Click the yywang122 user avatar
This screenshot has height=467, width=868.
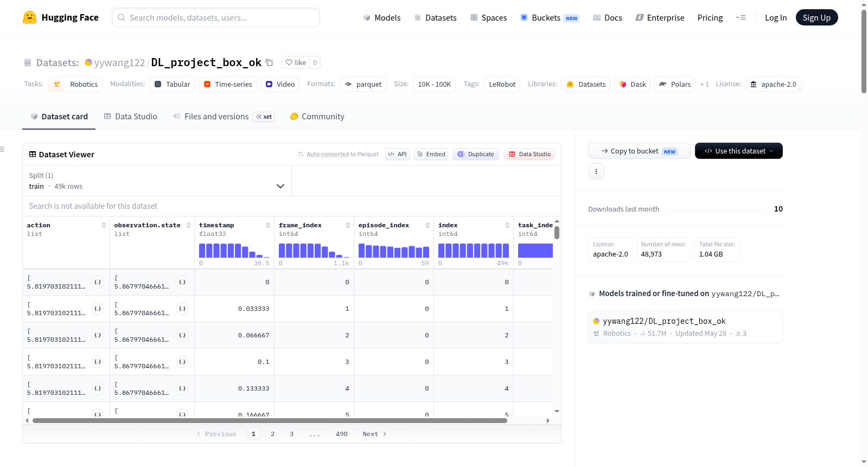(88, 62)
